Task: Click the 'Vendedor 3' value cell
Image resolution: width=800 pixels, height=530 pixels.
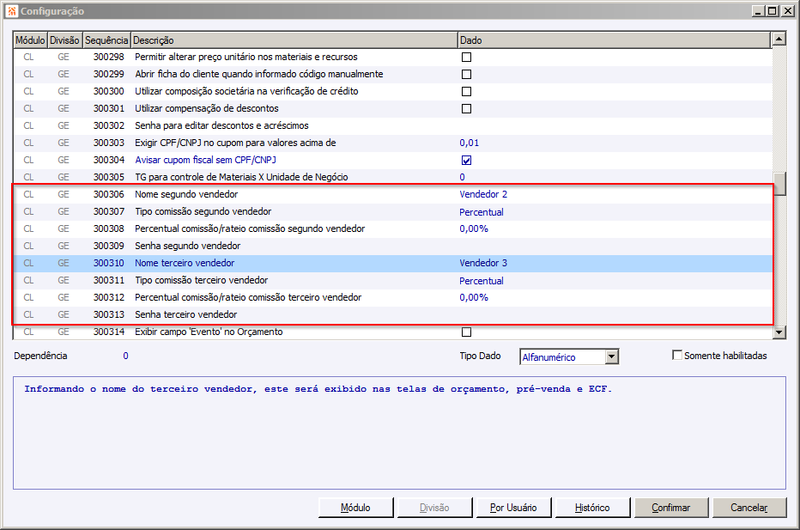Action: click(x=483, y=263)
